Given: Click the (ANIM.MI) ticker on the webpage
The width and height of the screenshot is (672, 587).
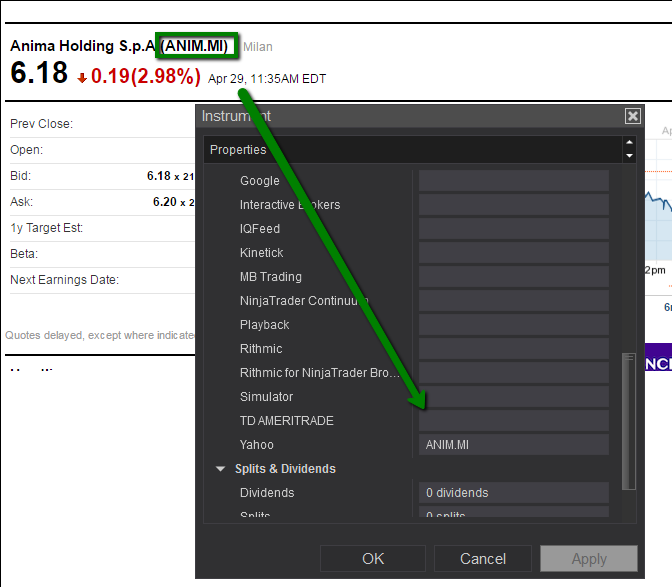Looking at the screenshot, I should [x=194, y=45].
